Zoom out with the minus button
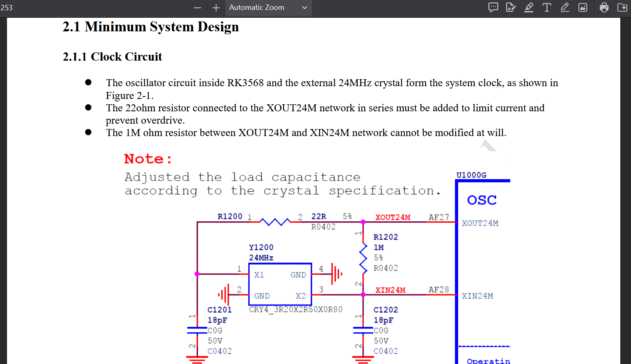This screenshot has height=364, width=631. click(x=197, y=8)
